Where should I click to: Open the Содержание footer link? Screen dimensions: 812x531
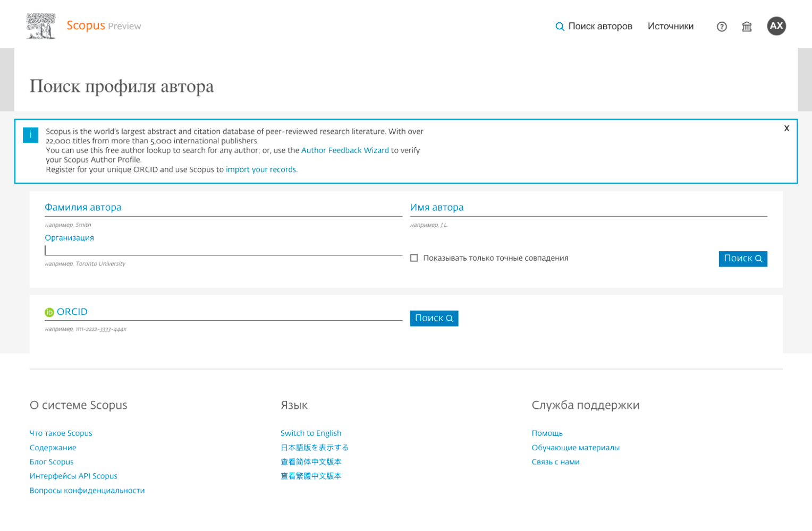pos(53,448)
